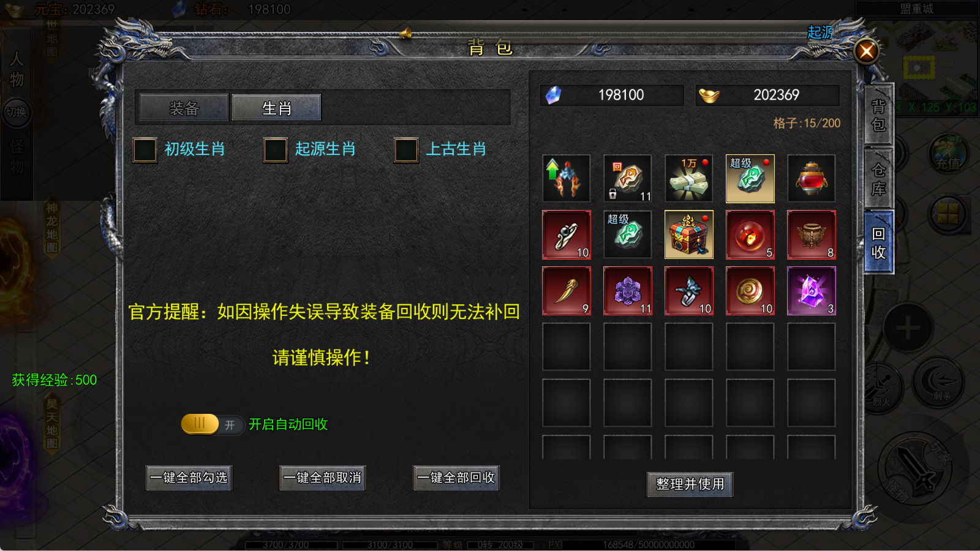Select the golden horn item

point(567,291)
